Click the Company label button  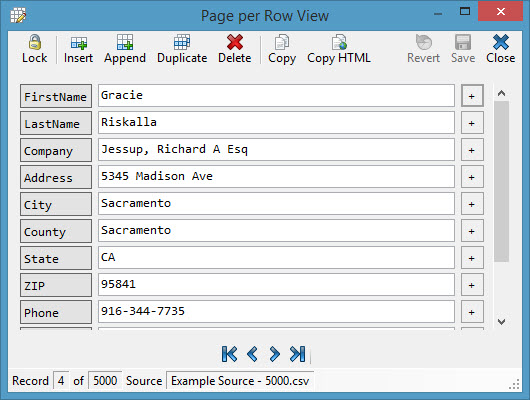coord(56,150)
